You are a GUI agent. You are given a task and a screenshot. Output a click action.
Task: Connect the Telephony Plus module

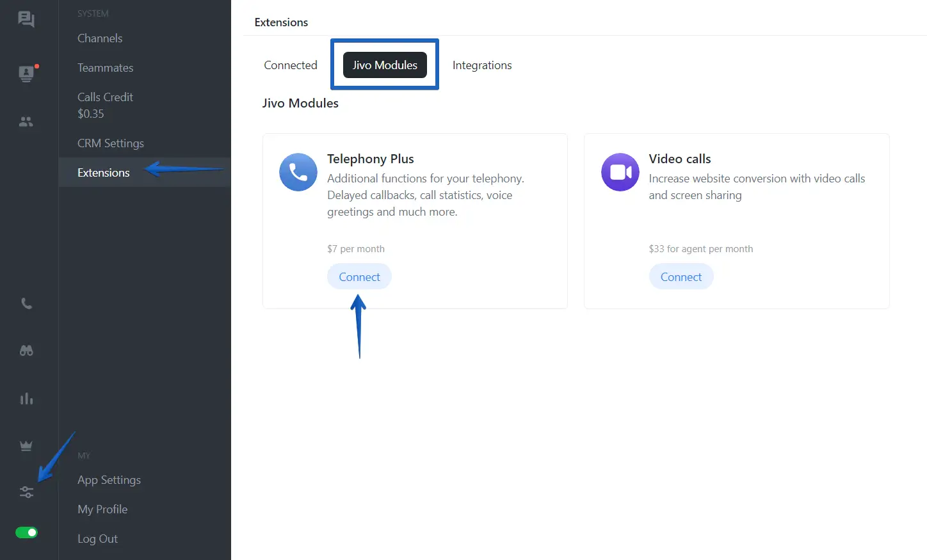coord(359,277)
